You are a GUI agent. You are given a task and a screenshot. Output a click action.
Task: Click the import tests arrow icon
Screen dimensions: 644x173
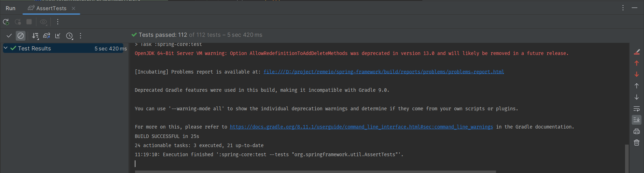point(58,36)
